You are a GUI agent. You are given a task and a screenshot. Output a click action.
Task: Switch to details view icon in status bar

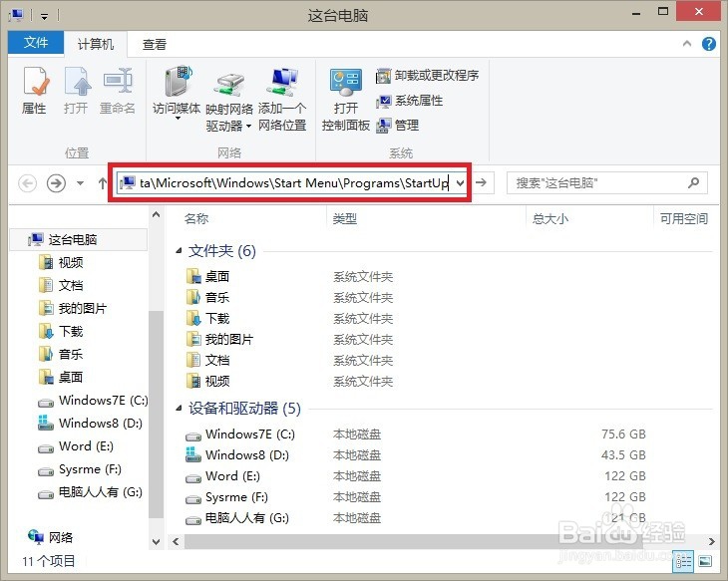(683, 561)
